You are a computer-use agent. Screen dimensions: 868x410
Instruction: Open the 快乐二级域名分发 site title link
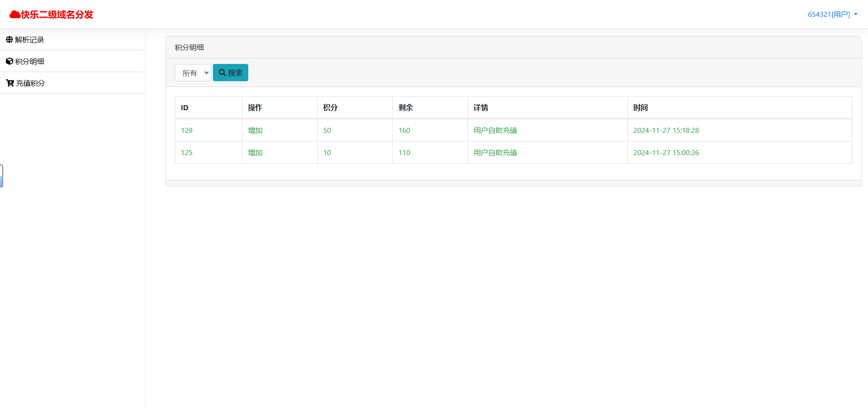[x=51, y=15]
